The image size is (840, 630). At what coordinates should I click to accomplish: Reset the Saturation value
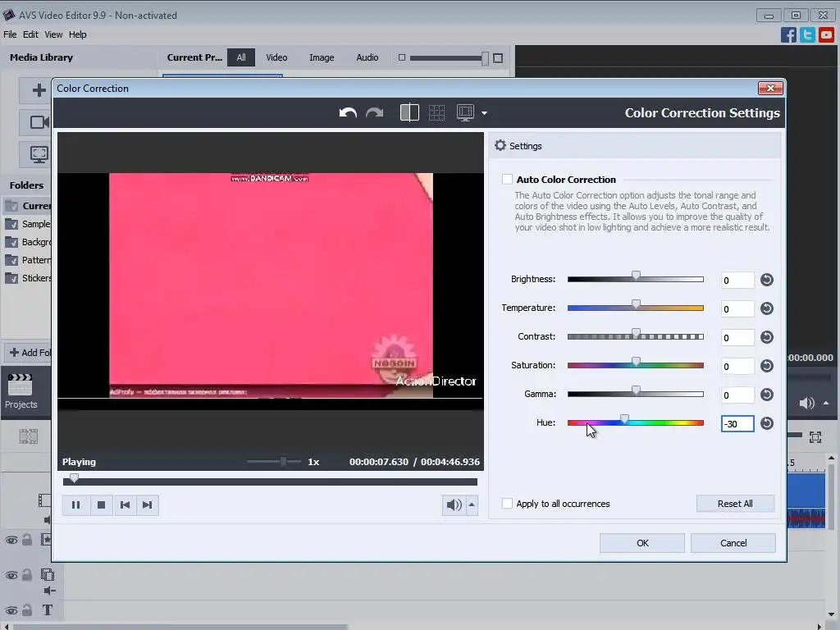pyautogui.click(x=767, y=366)
